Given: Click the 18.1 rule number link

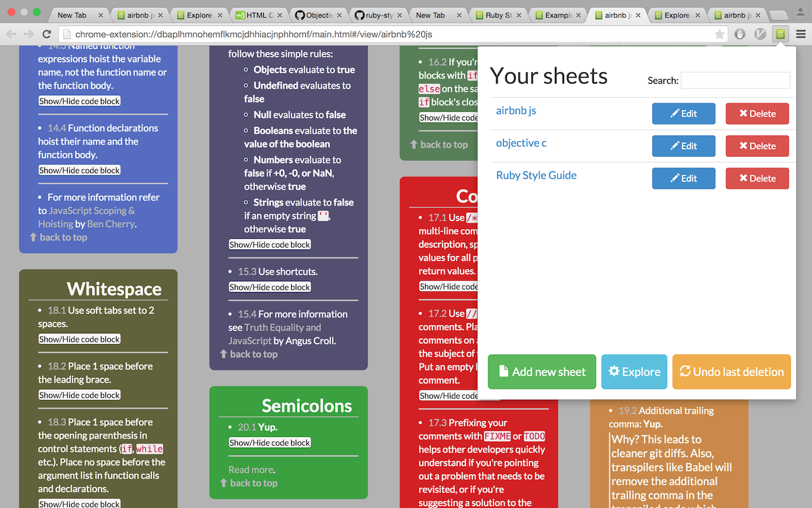Looking at the screenshot, I should (x=56, y=311).
